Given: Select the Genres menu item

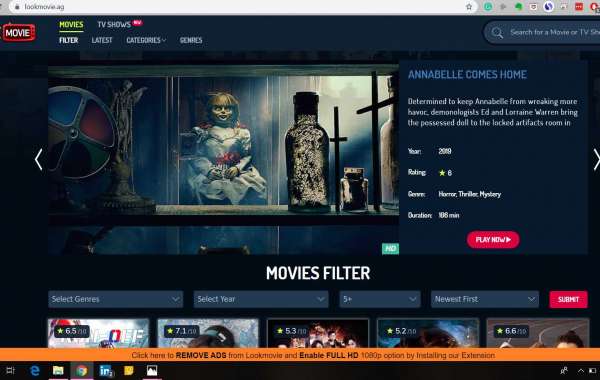Looking at the screenshot, I should point(191,40).
